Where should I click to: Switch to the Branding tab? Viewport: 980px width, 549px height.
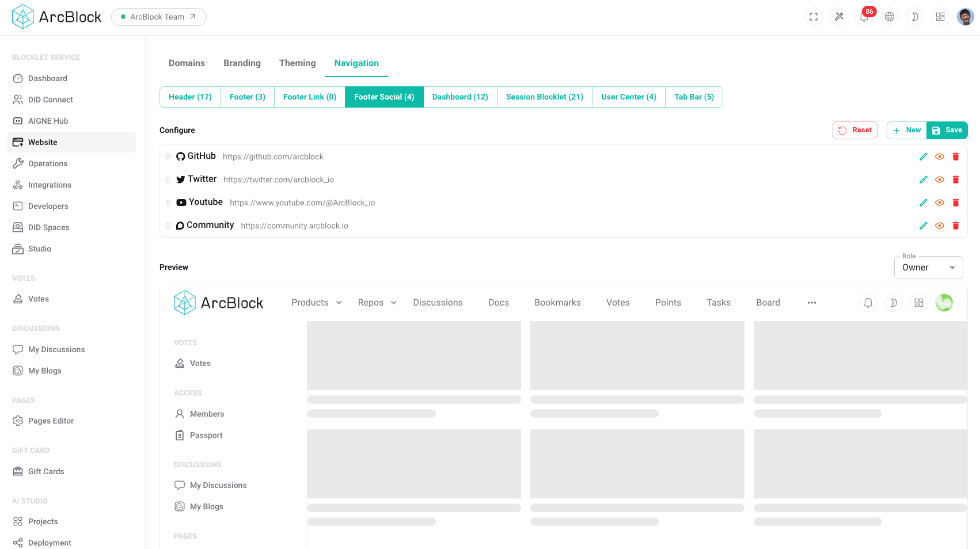242,63
